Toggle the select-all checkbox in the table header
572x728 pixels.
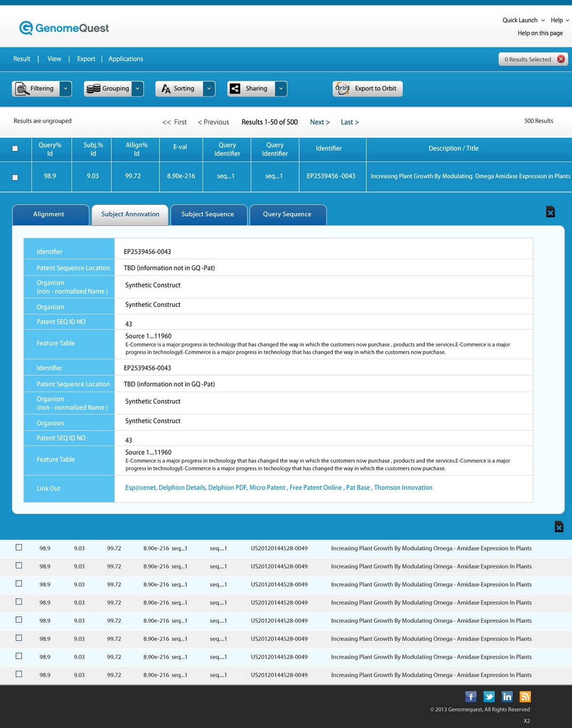[x=15, y=149]
